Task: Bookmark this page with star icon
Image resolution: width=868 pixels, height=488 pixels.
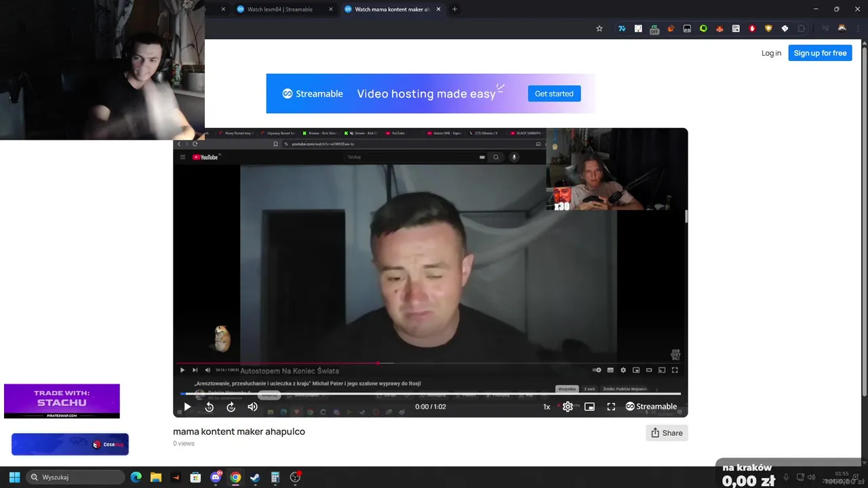Action: (x=599, y=28)
